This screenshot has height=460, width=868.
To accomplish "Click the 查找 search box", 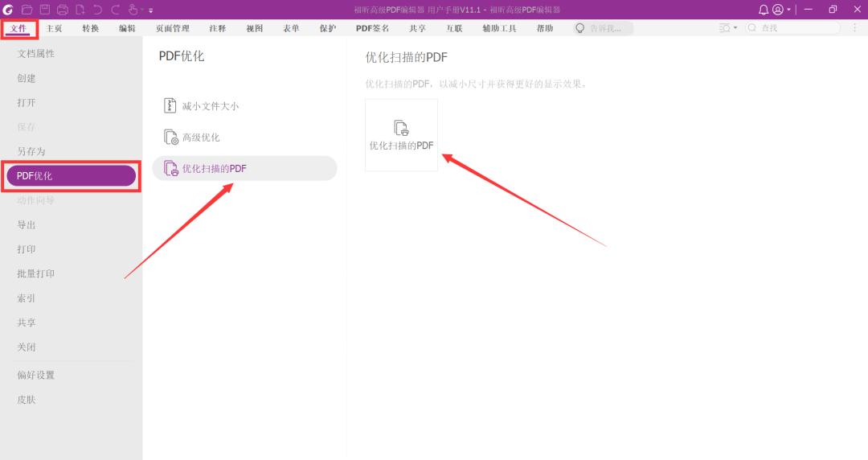I will pyautogui.click(x=792, y=27).
